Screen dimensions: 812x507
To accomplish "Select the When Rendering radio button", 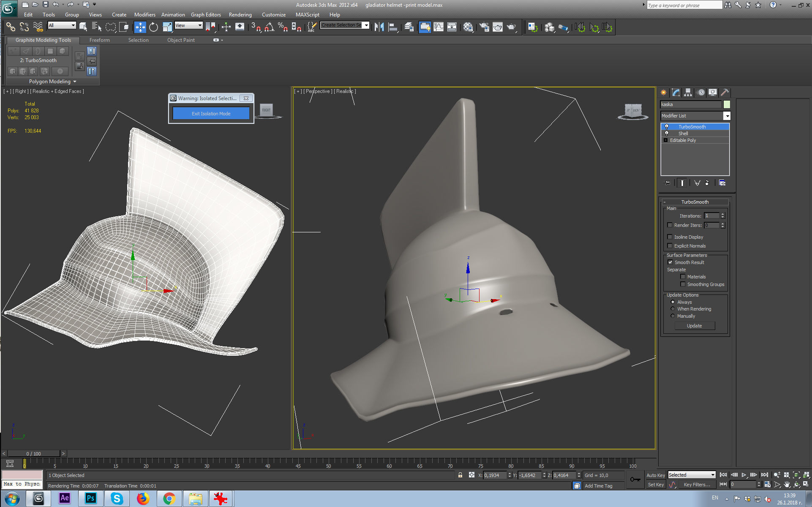I will pos(673,309).
